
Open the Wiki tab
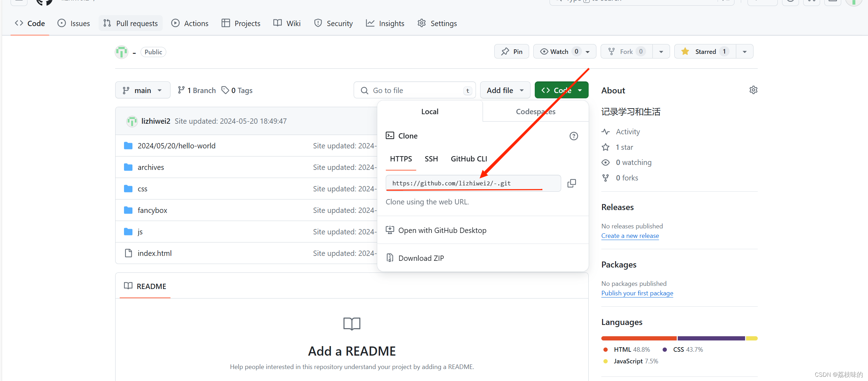coord(287,23)
